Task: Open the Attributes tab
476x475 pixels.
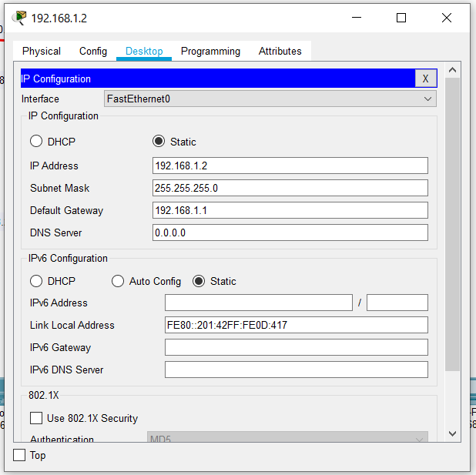Action: 280,51
